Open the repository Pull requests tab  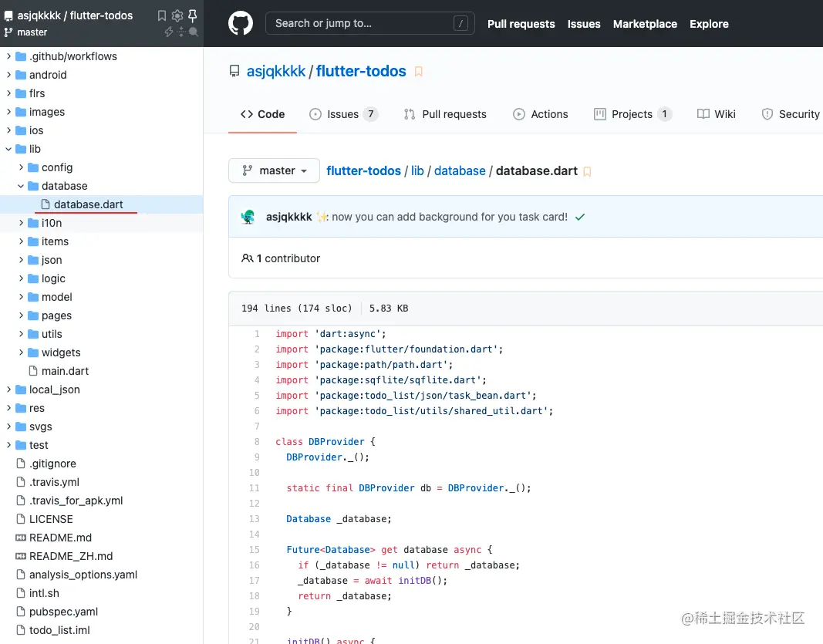coord(445,114)
